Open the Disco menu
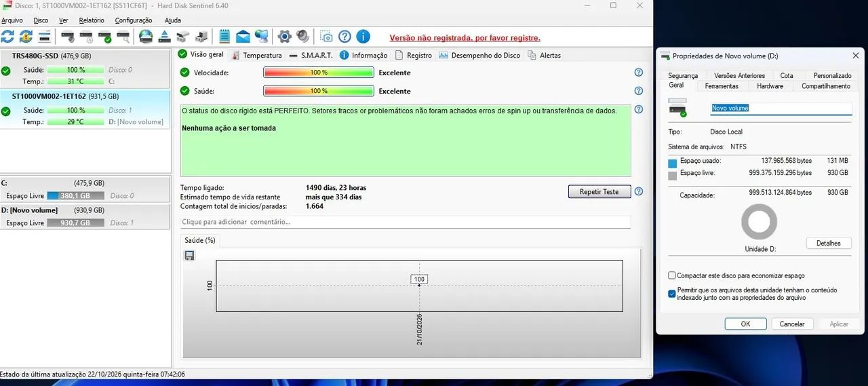 (x=41, y=20)
